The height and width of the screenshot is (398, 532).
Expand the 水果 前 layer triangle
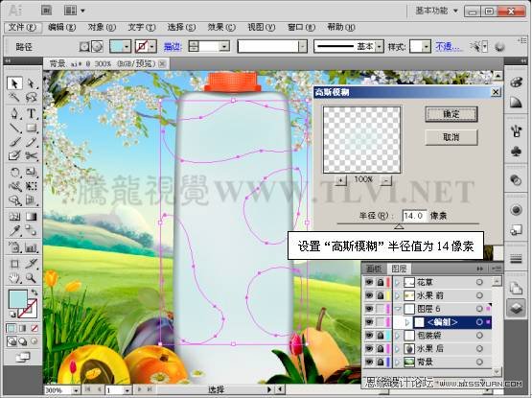[397, 295]
